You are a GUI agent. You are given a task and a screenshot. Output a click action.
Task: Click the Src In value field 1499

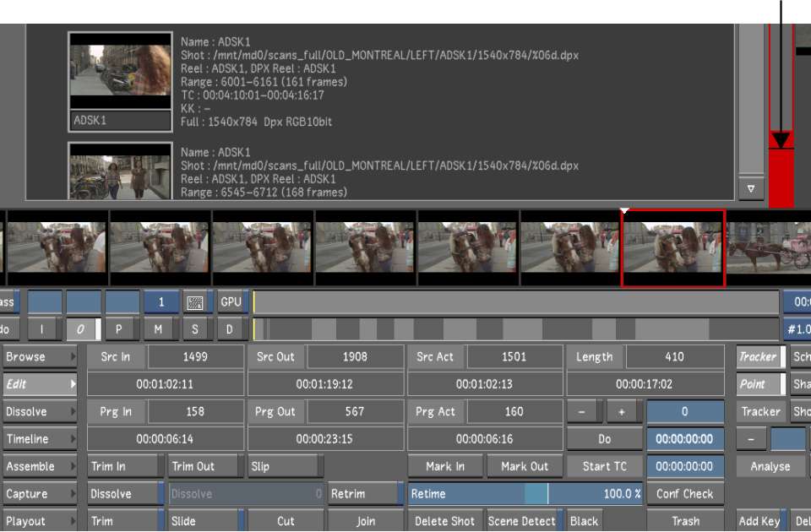[x=195, y=356]
